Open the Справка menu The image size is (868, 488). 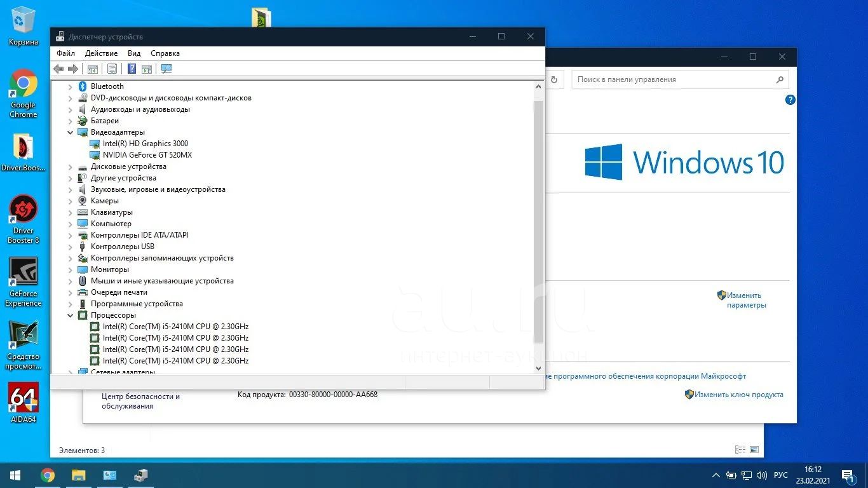pos(165,53)
